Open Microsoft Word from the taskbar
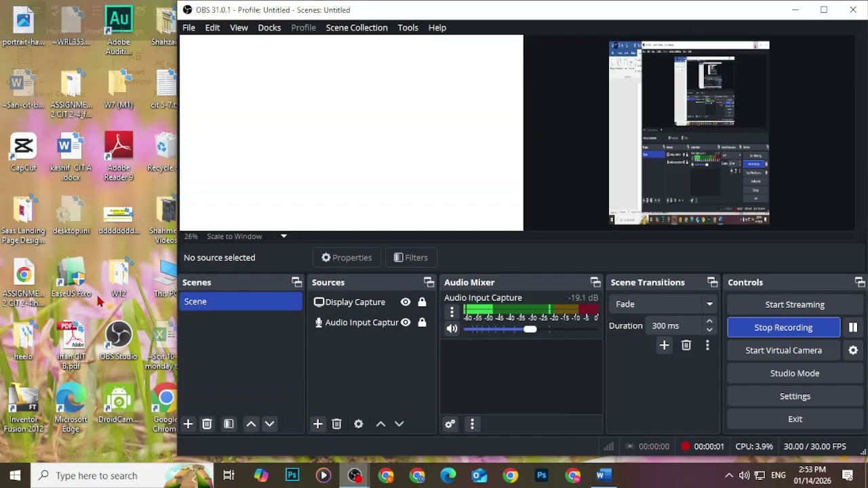This screenshot has height=488, width=868. point(604,475)
